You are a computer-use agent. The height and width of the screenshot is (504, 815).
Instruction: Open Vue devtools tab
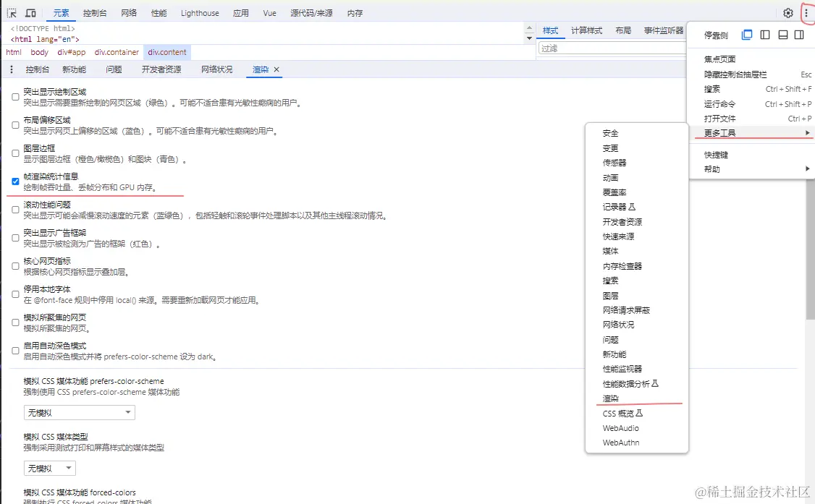pyautogui.click(x=269, y=13)
